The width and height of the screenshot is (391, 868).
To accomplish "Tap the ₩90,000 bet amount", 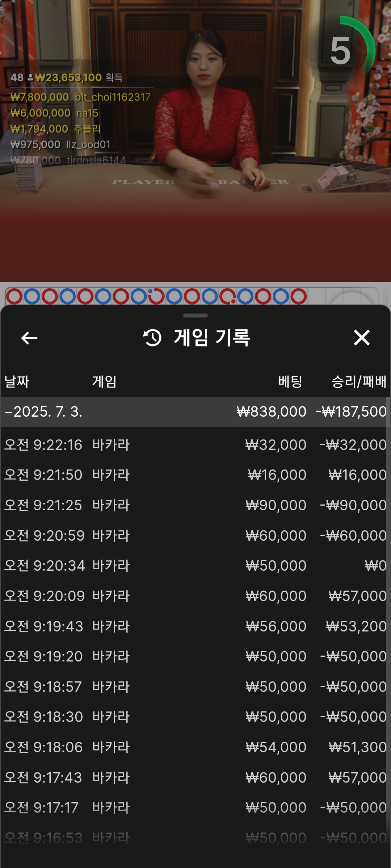I will 276,506.
